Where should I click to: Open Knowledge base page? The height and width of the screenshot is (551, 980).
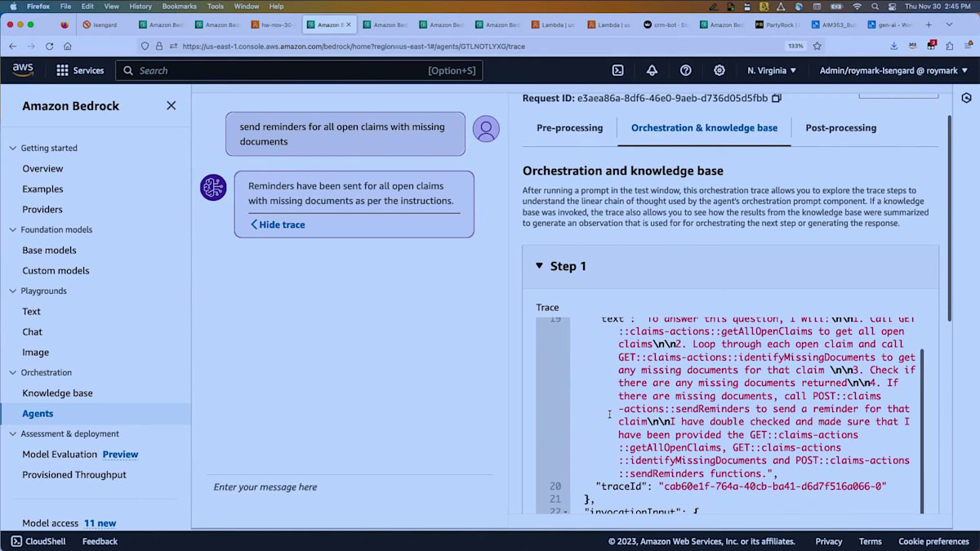(57, 393)
